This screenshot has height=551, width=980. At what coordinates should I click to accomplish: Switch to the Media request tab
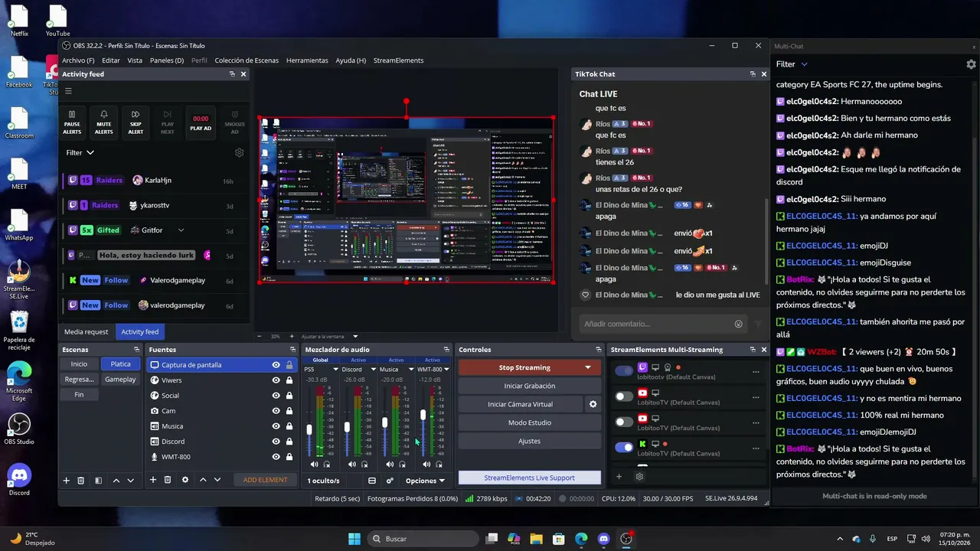[x=86, y=331]
